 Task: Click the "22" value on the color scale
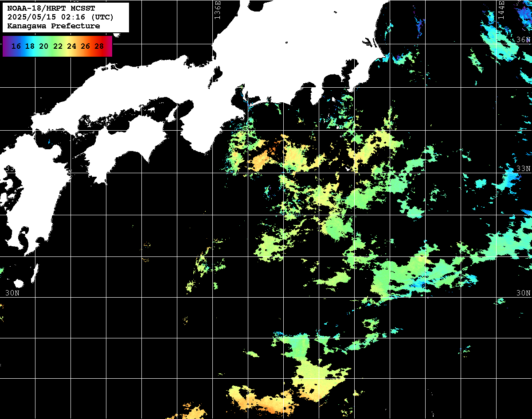[58, 46]
